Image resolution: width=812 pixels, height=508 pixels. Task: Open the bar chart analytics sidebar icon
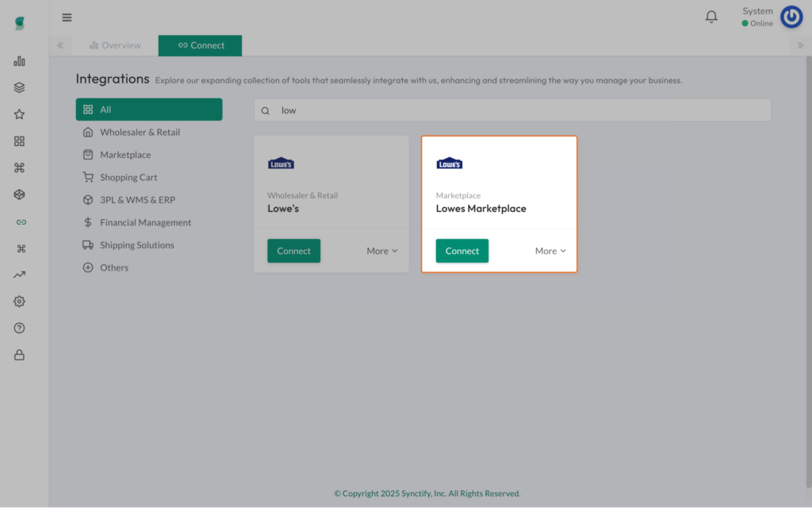(x=19, y=61)
